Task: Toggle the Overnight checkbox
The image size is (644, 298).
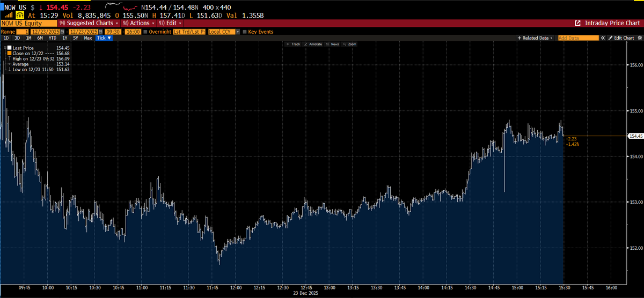Action: pos(145,32)
